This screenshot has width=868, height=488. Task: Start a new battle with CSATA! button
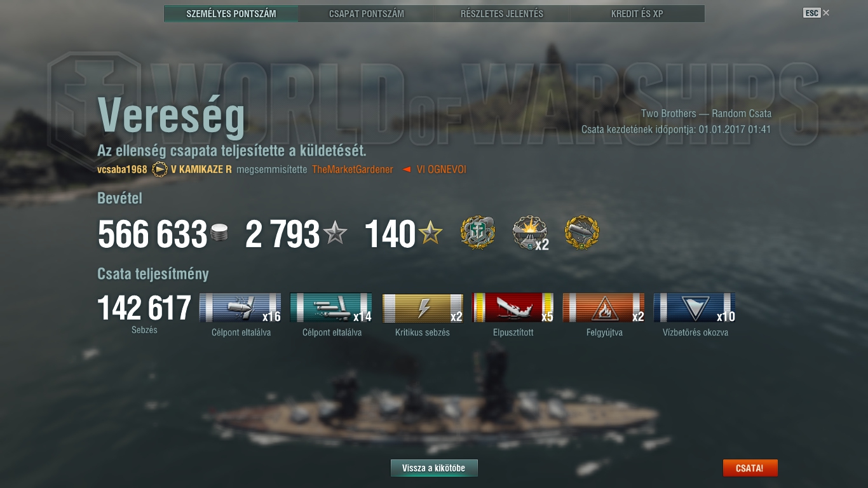pos(750,468)
